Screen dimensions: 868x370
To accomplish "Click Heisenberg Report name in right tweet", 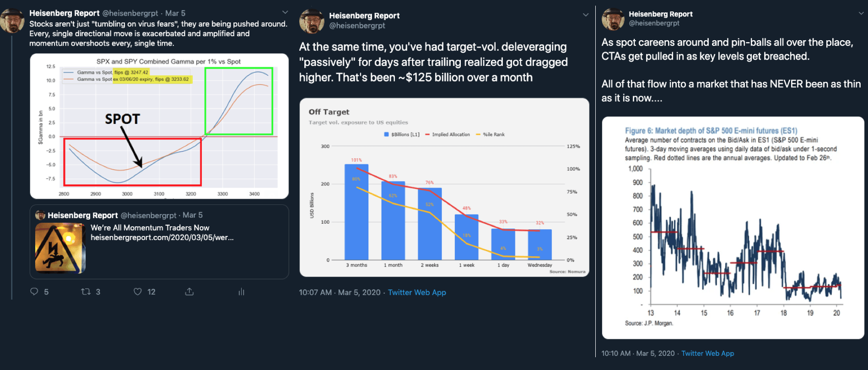I will click(x=660, y=14).
